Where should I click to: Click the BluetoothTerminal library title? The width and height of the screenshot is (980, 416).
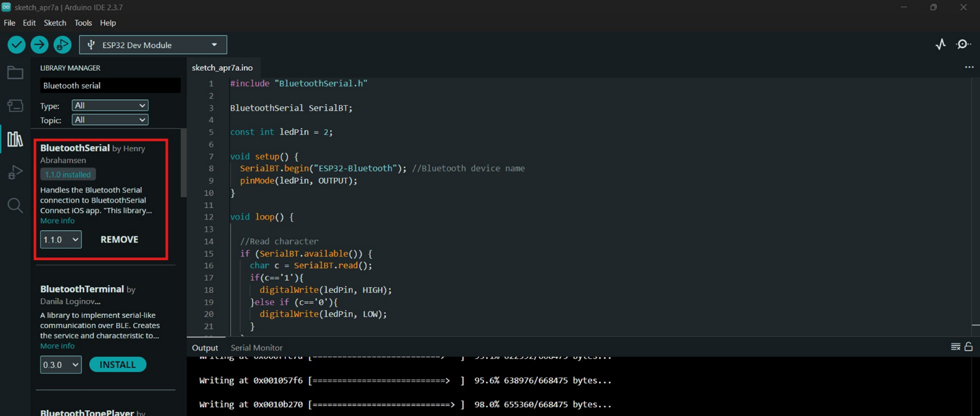pyautogui.click(x=82, y=290)
